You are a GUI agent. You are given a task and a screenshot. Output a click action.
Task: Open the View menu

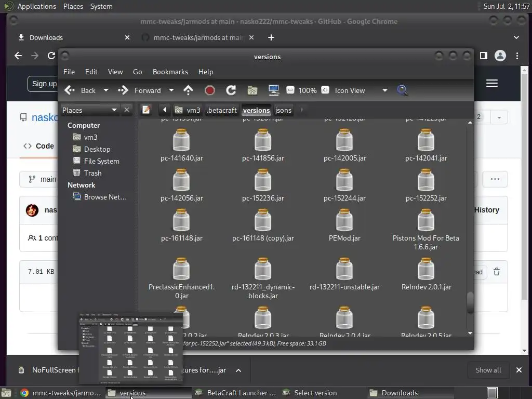(x=115, y=72)
